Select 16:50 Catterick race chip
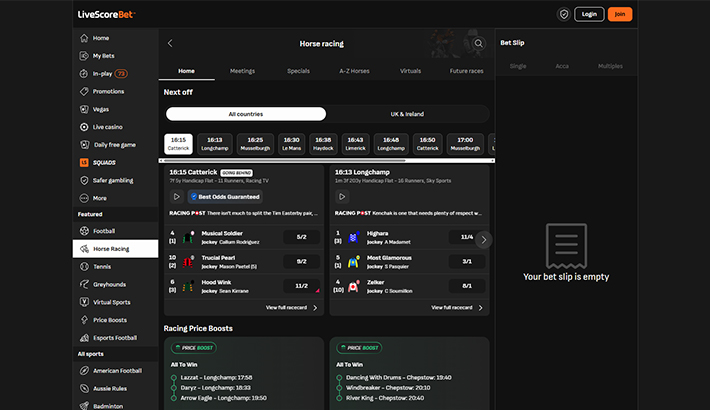Viewport: 710px width, 410px height. [x=427, y=144]
